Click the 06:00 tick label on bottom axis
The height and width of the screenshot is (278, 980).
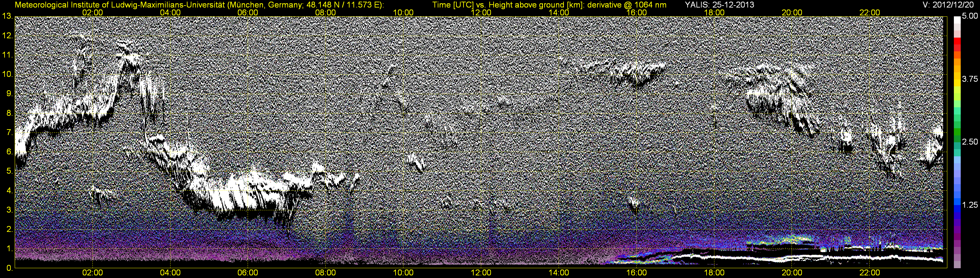[248, 273]
